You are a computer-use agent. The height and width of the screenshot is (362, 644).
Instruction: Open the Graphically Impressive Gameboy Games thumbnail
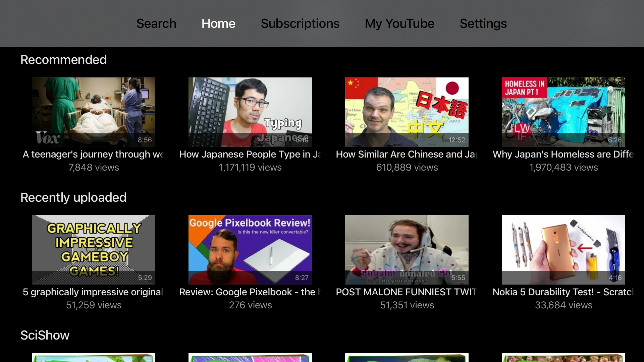point(94,250)
